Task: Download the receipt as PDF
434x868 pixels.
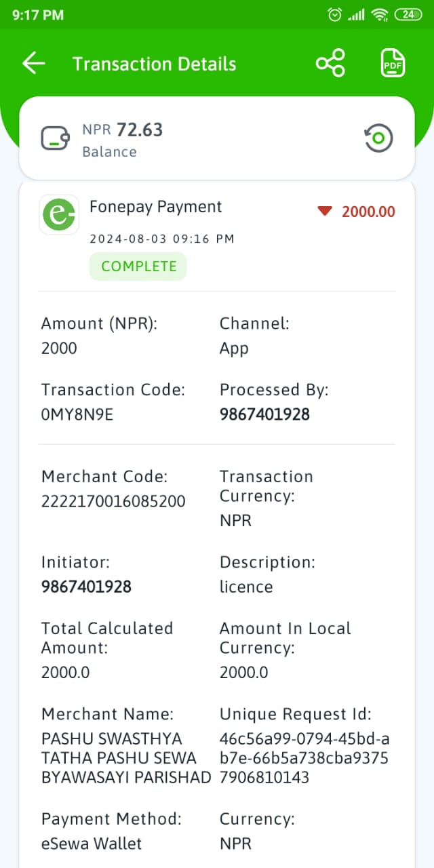Action: tap(392, 63)
